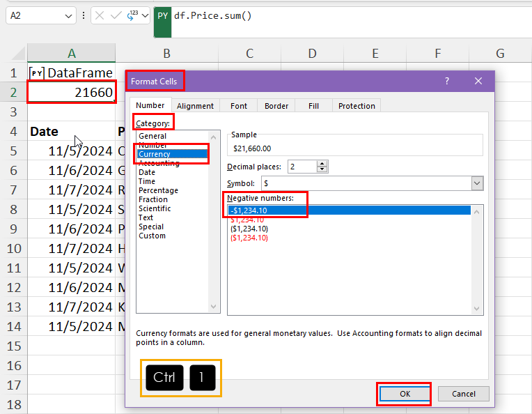This screenshot has width=532, height=414.
Task: Click scroll down arrow of Category list
Action: 213,307
